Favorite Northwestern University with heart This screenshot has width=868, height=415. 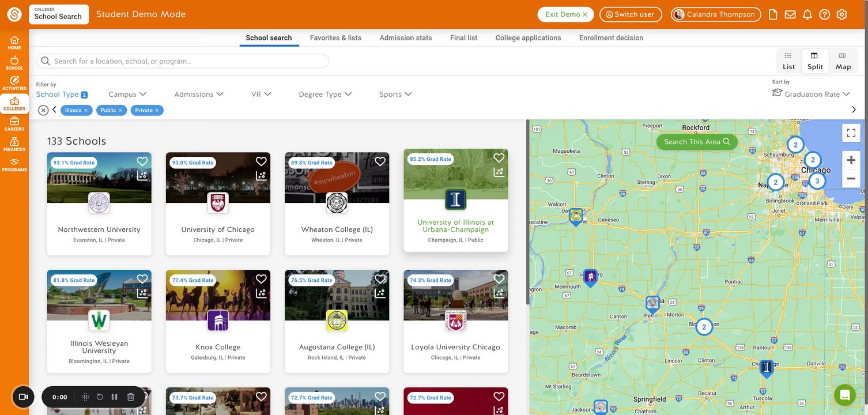click(x=142, y=161)
